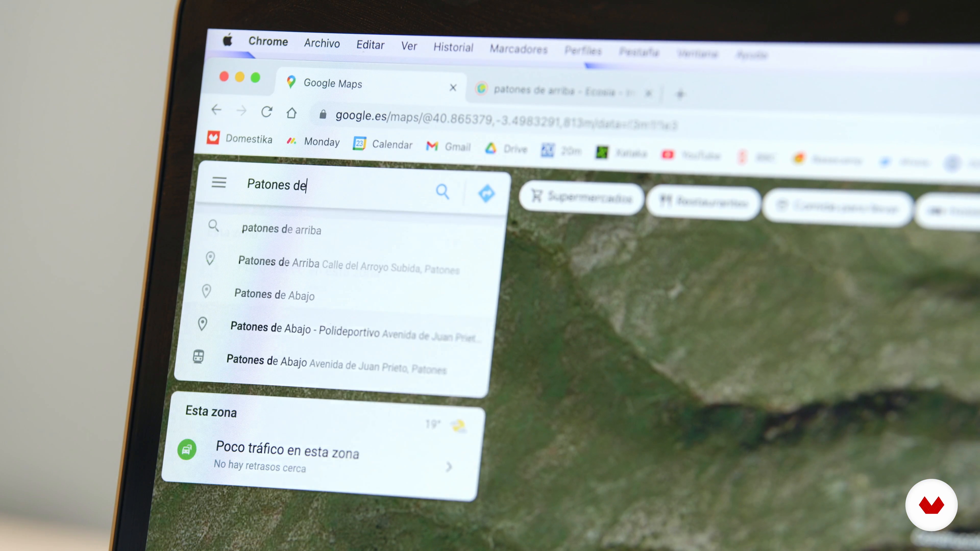The height and width of the screenshot is (551, 980).
Task: Go forward to next page
Action: click(241, 111)
